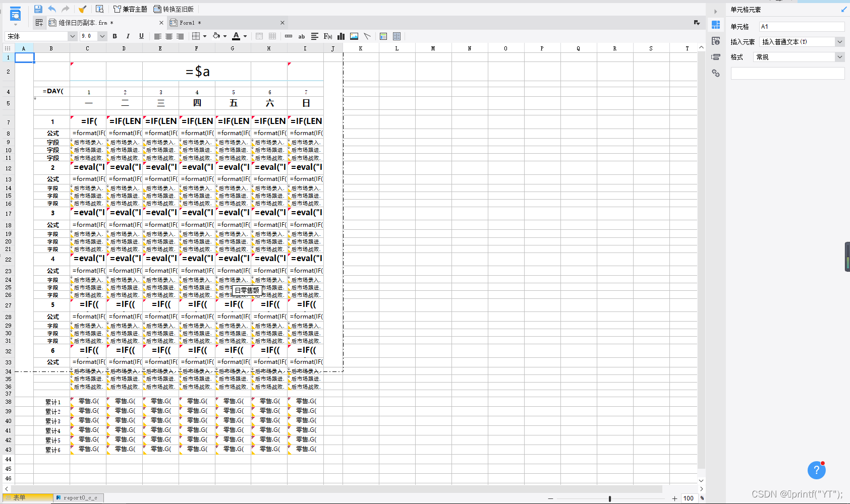Screen dimensions: 850x504
Task: Click the unmerge cells icon
Action: coord(272,36)
